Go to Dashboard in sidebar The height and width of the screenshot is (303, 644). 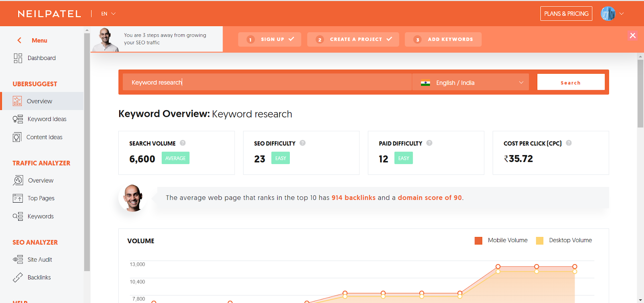click(42, 58)
